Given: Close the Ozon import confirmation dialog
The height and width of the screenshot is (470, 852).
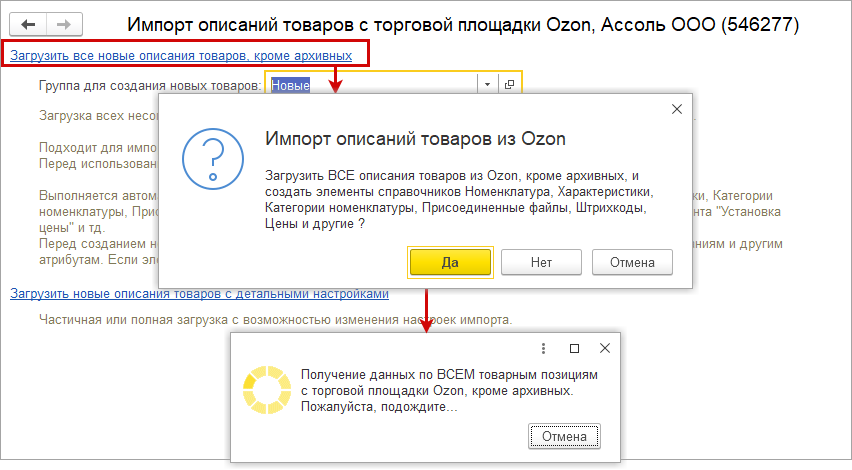Looking at the screenshot, I should (677, 109).
